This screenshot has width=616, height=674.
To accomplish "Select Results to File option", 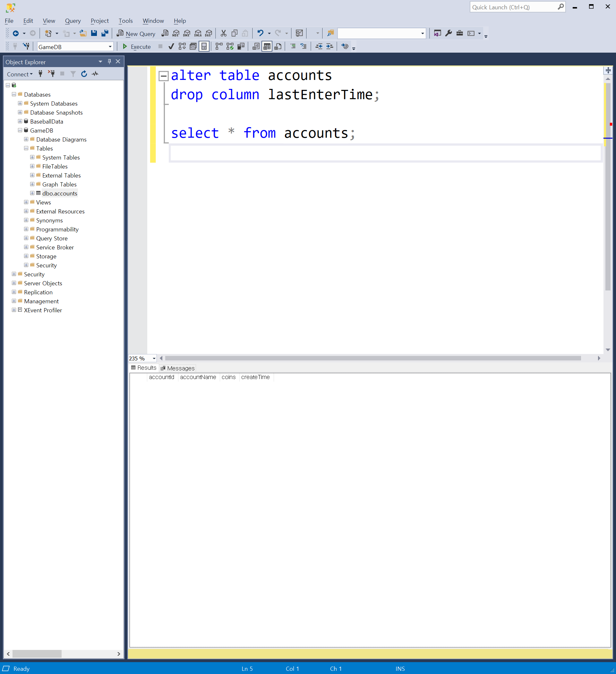I will click(278, 47).
